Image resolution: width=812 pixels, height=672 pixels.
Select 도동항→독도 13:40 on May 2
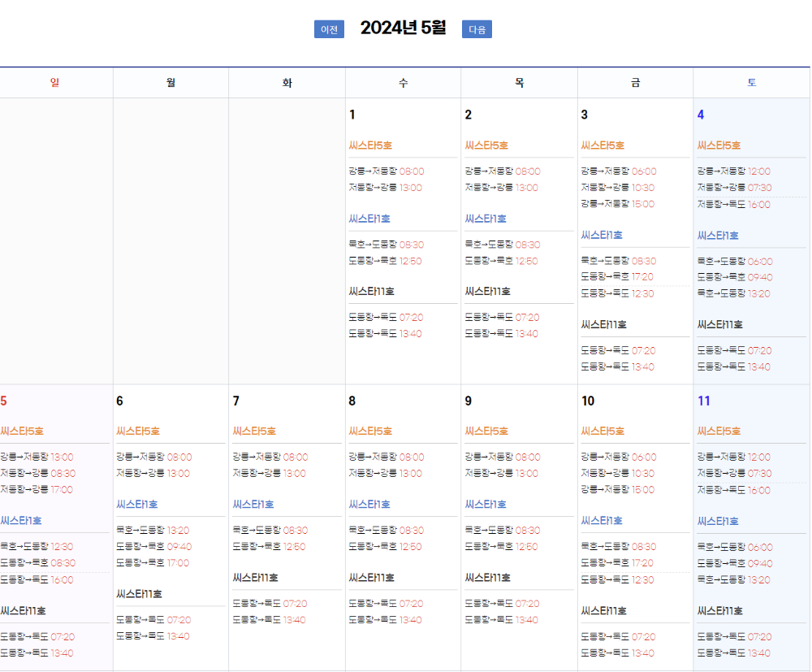pyautogui.click(x=501, y=333)
